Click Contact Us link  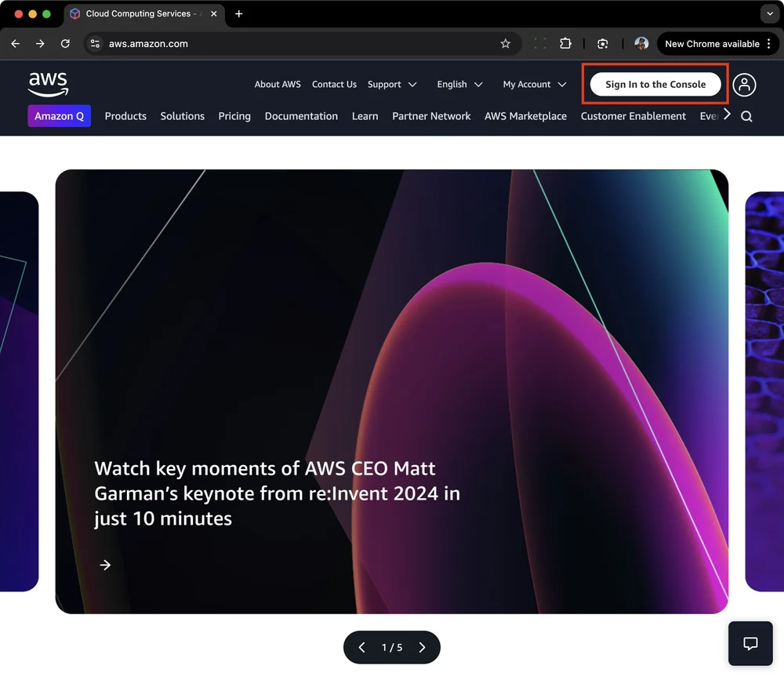pyautogui.click(x=334, y=85)
